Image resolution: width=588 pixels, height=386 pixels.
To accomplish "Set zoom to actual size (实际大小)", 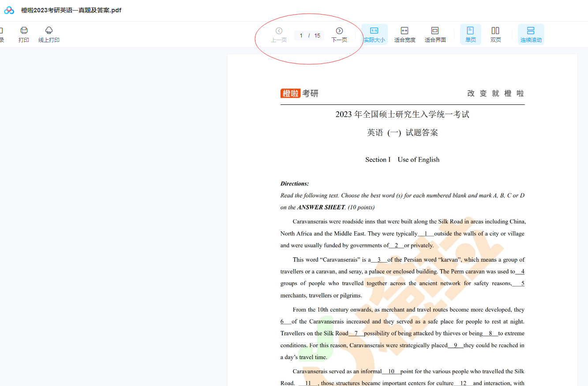I will click(x=374, y=34).
